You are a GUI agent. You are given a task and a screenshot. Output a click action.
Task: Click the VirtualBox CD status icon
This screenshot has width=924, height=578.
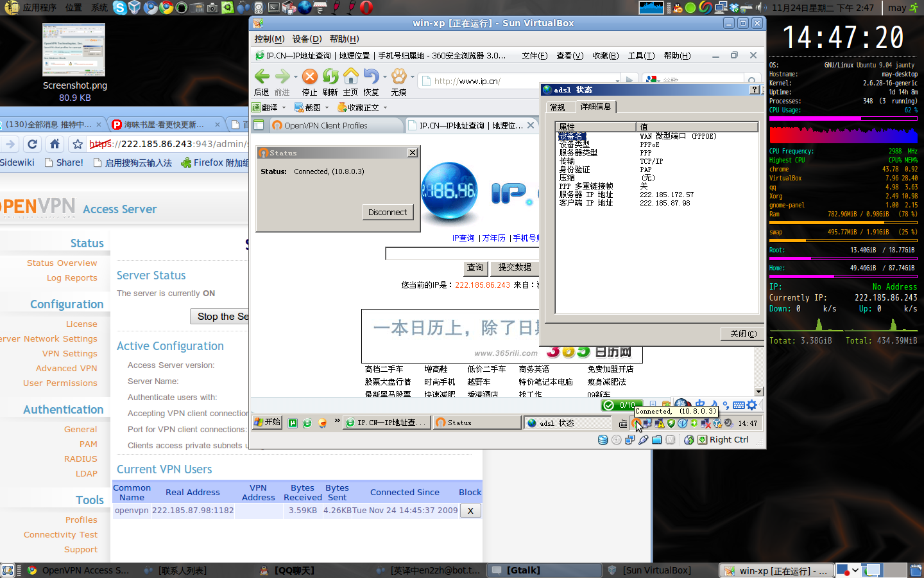[617, 440]
